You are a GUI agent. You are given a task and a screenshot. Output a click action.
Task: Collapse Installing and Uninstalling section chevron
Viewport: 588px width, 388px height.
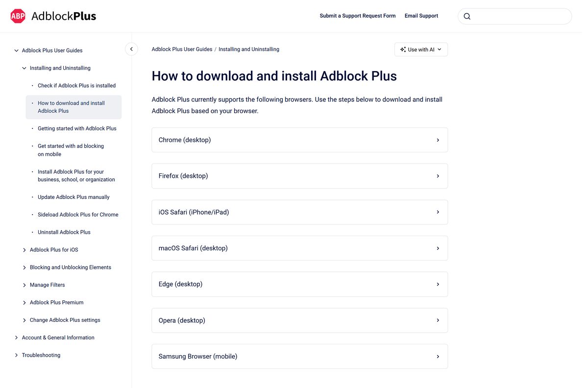click(24, 68)
